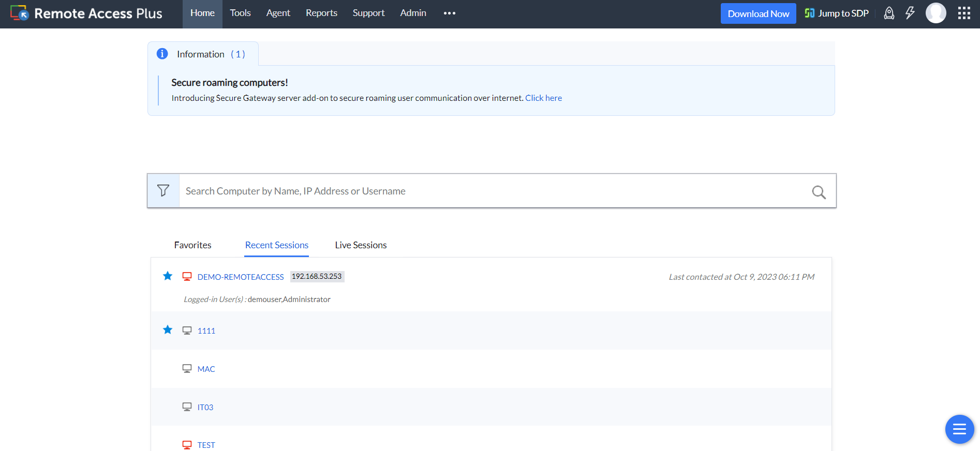Open the apps grid icon
Screen dimensions: 980x451
[964, 13]
